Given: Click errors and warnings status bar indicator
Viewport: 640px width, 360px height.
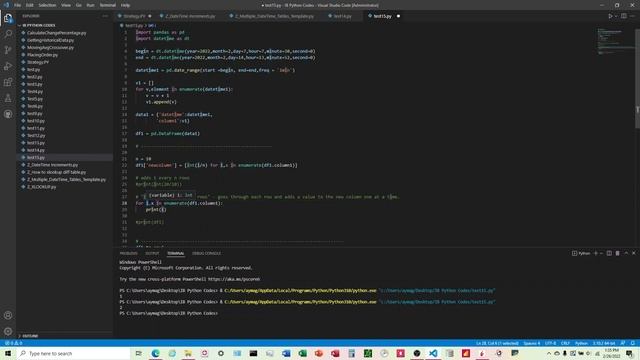Looking at the screenshot, I should coord(13,343).
